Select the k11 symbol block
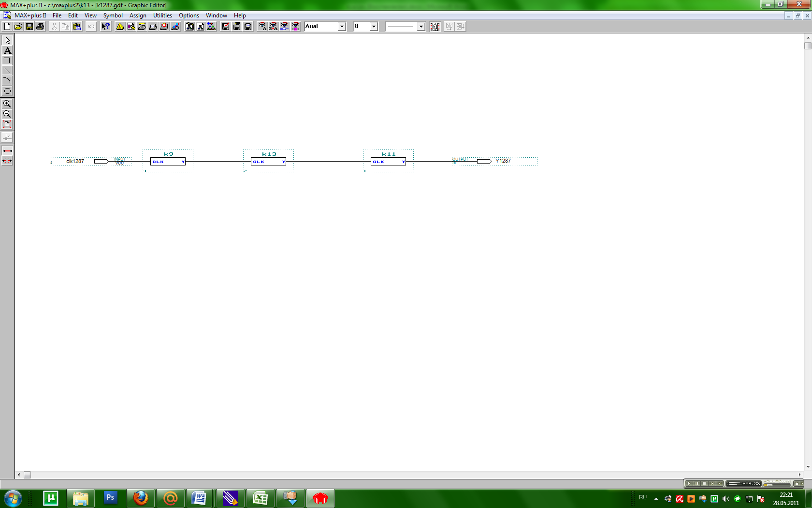 pos(388,162)
